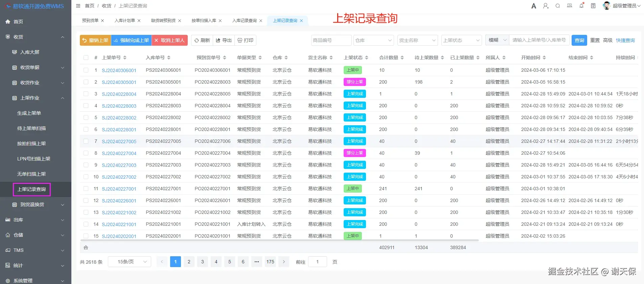
Task: Check the row for SJ20240227005
Action: (86, 141)
